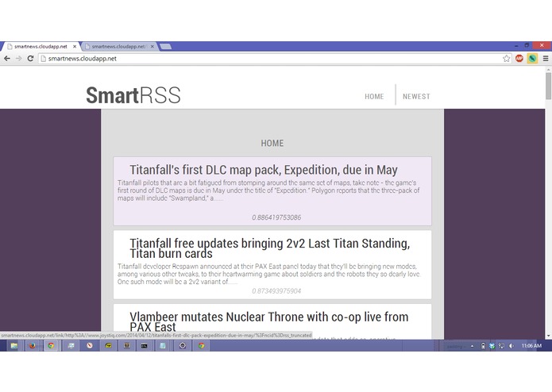
Task: Open the red circular taskbar app
Action: pos(90,346)
